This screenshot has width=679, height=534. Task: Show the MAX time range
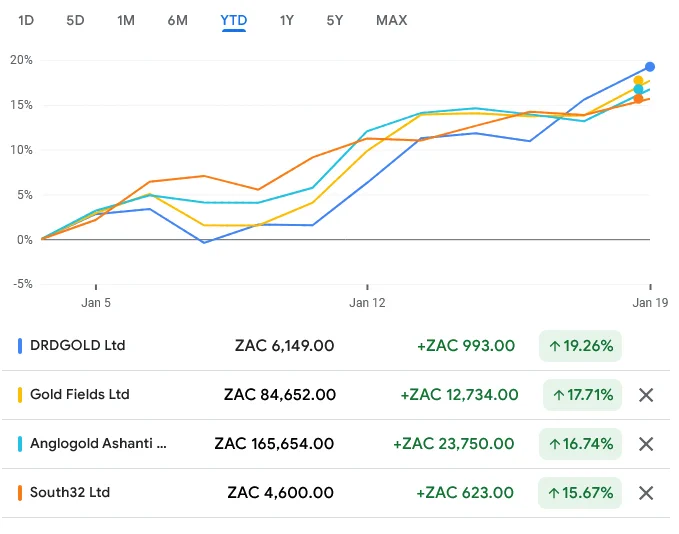(x=391, y=20)
